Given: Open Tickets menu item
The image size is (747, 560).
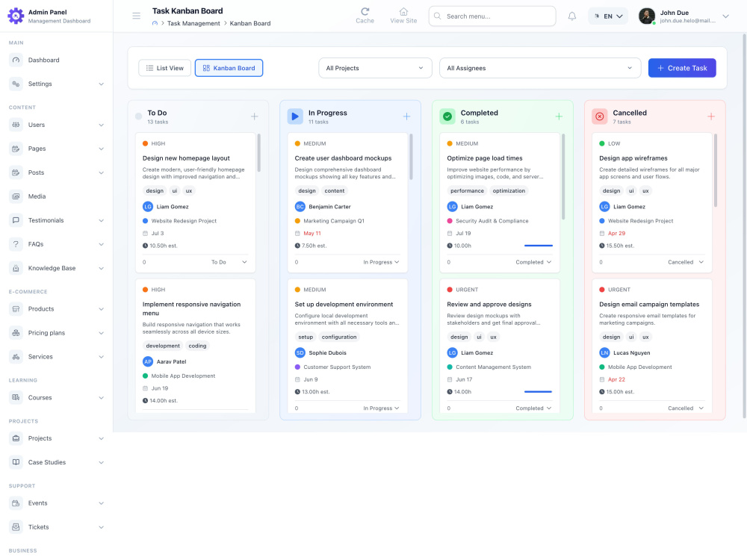Looking at the screenshot, I should coord(57,527).
